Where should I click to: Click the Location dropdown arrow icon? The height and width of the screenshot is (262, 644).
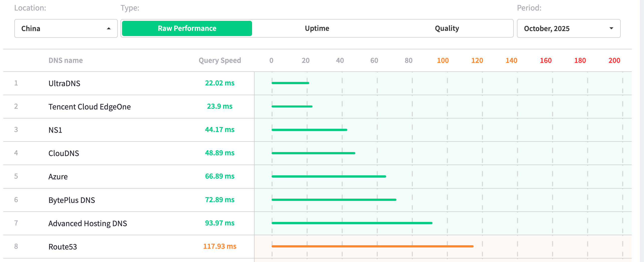[109, 29]
